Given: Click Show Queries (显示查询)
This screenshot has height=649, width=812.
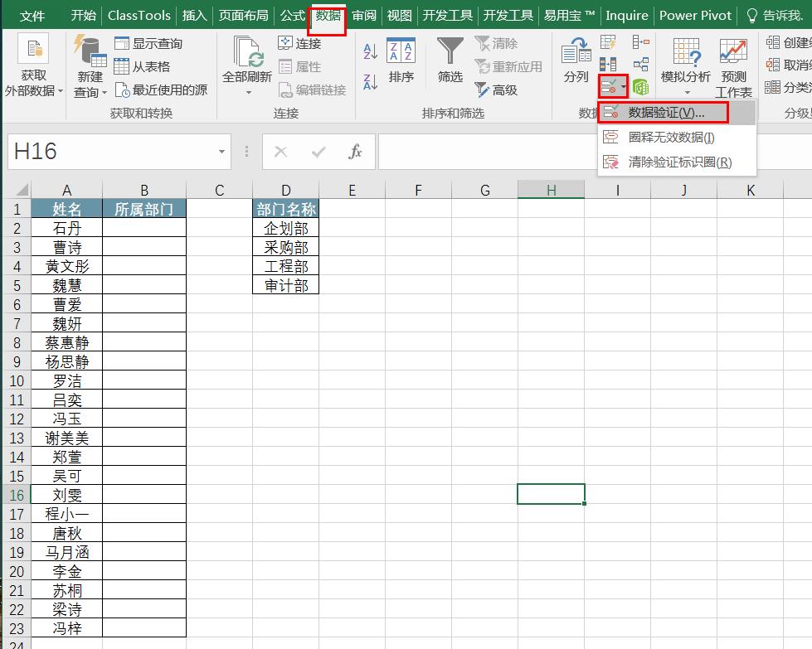Looking at the screenshot, I should [148, 43].
